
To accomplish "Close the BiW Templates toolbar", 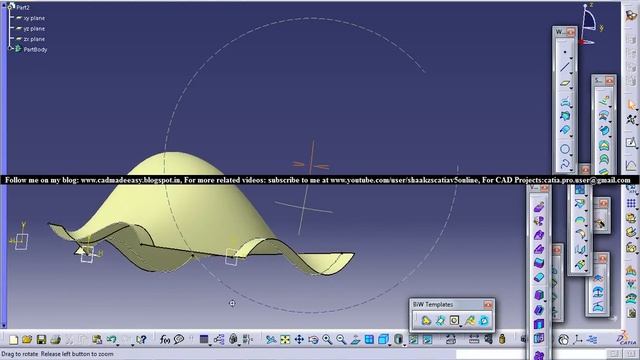I will (x=488, y=304).
